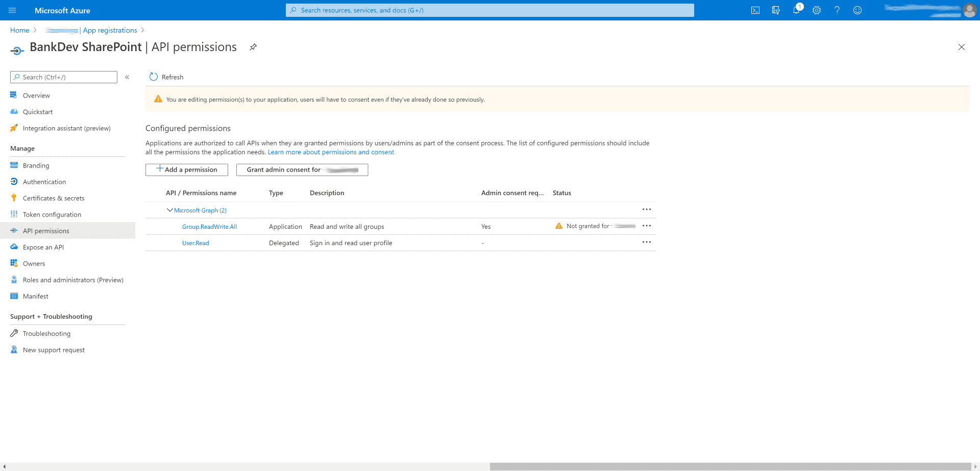Open the feedback smiley icon

tap(857, 10)
